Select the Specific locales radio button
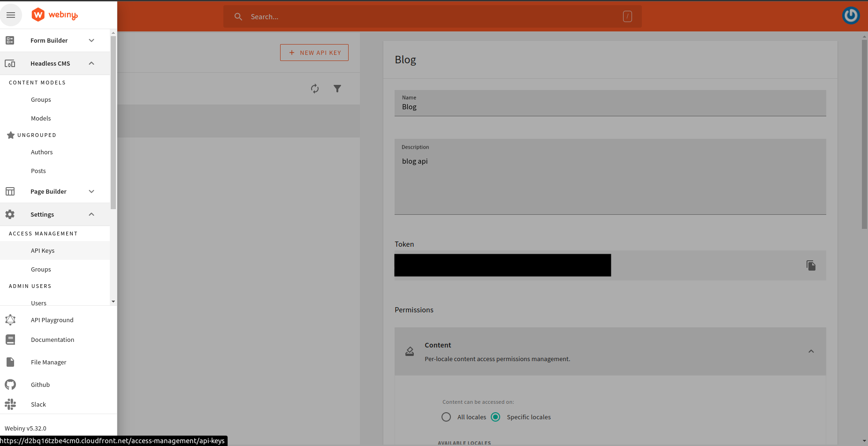This screenshot has width=868, height=446. coord(495,417)
